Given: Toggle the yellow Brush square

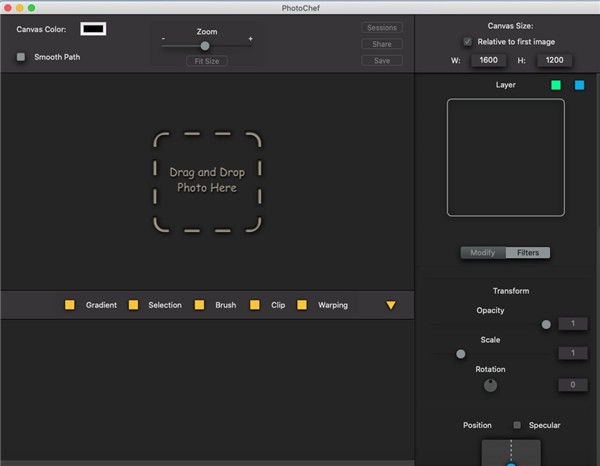Looking at the screenshot, I should 199,305.
